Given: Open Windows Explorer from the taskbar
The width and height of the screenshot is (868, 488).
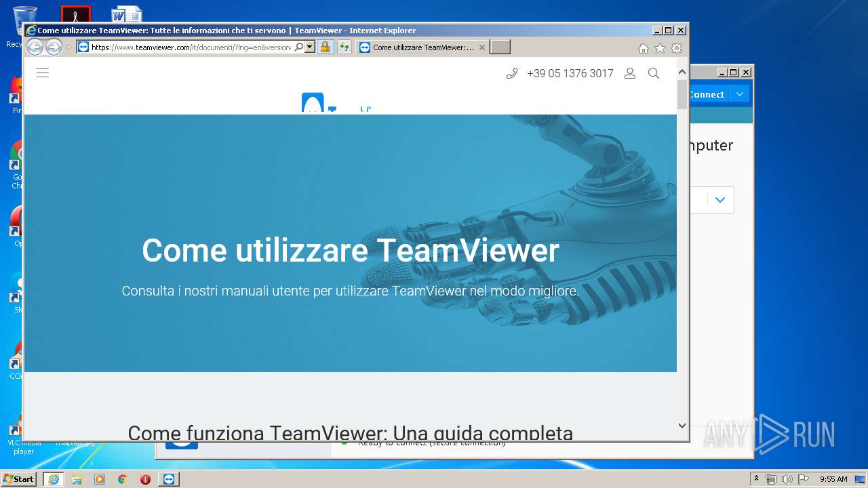Looking at the screenshot, I should point(77,479).
